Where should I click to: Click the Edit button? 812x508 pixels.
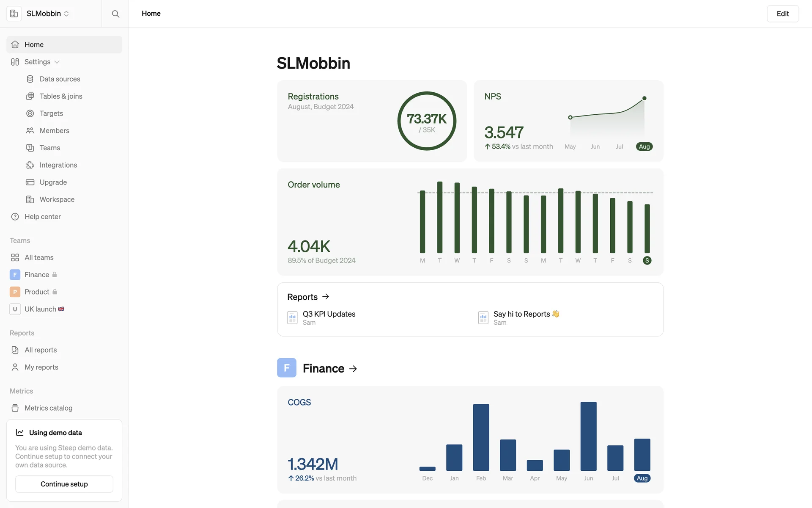(782, 14)
